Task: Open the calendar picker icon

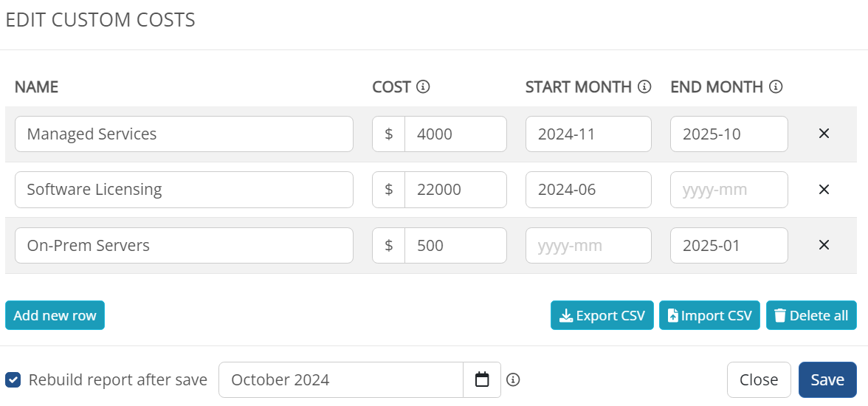Action: (x=482, y=379)
